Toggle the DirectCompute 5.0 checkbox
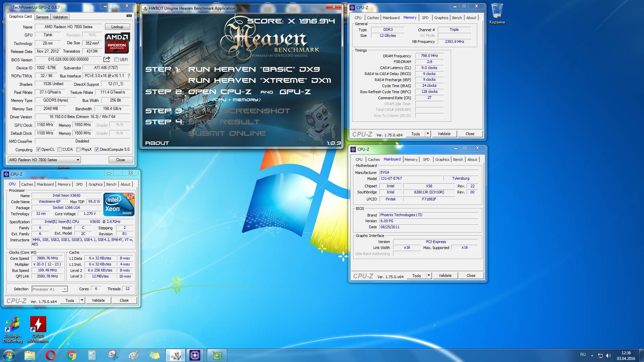The image size is (644, 362). pos(97,149)
